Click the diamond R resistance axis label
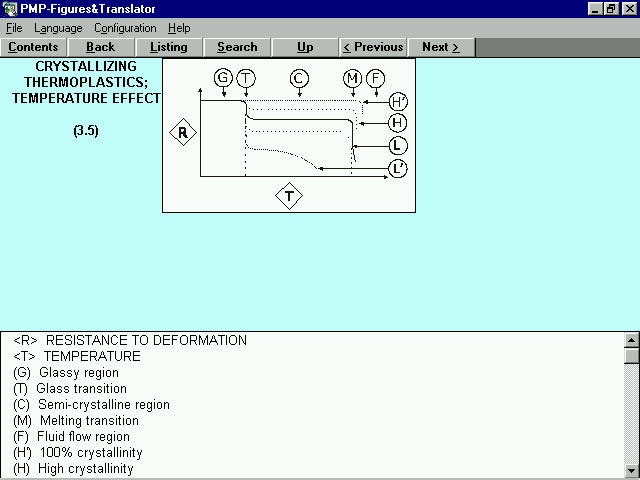 point(182,133)
